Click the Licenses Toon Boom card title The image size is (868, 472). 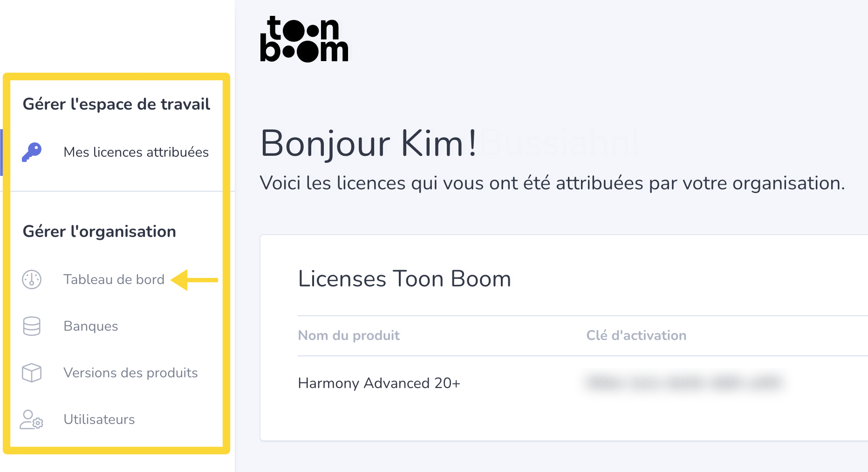tap(404, 279)
